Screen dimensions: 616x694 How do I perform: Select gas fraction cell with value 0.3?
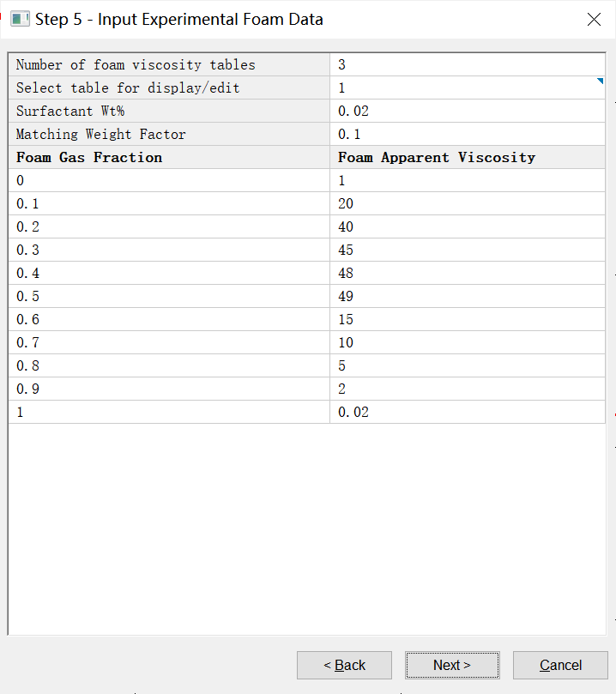(169, 250)
